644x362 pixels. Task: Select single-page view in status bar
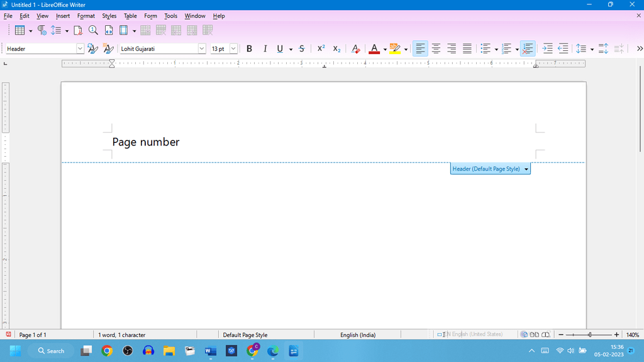point(525,335)
